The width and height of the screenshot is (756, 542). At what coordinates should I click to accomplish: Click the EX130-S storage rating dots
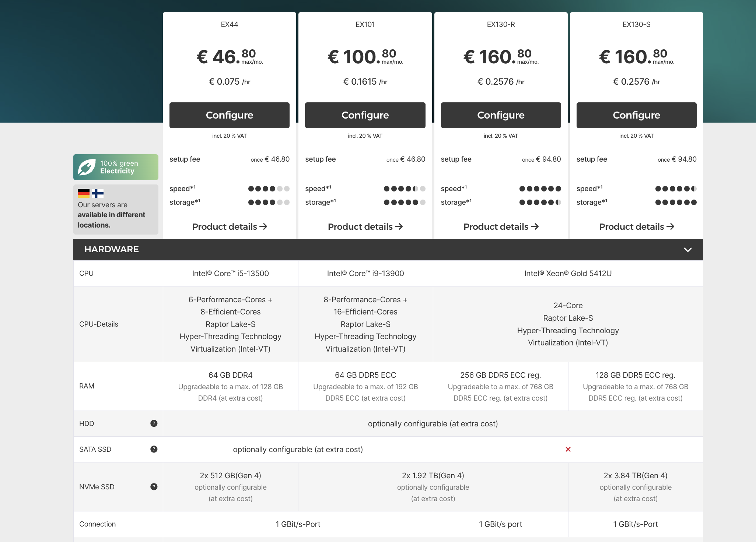click(x=676, y=202)
